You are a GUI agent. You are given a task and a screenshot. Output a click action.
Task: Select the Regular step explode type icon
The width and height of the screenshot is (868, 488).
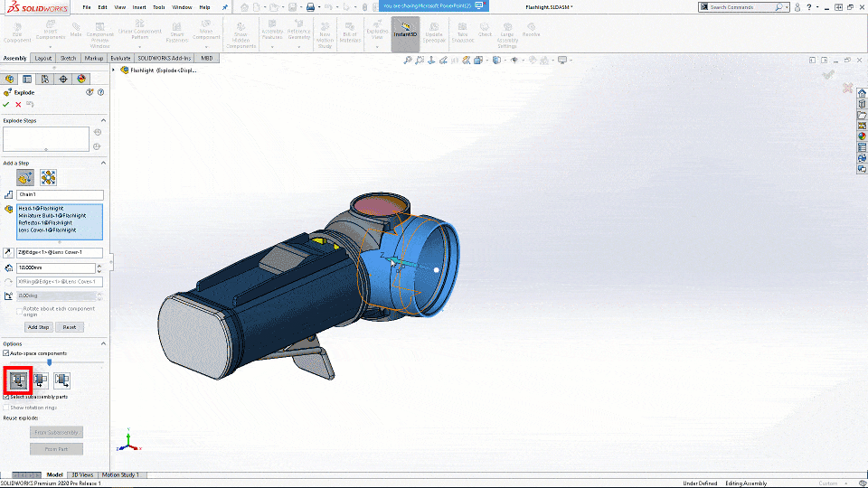pyautogui.click(x=25, y=178)
